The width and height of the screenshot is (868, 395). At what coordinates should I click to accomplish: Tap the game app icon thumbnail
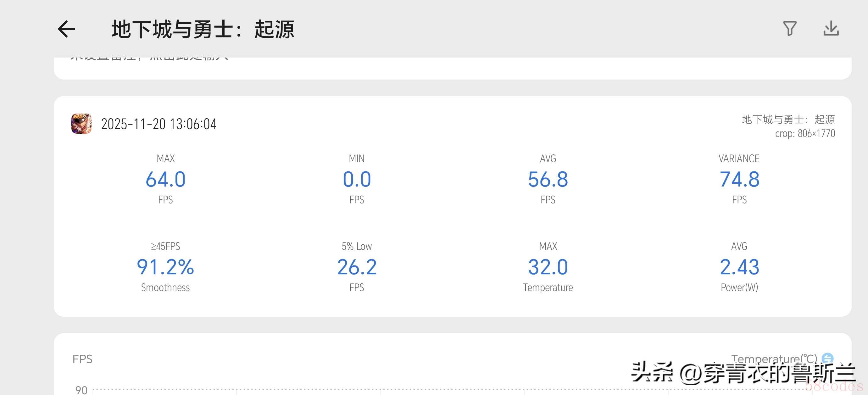click(x=81, y=124)
